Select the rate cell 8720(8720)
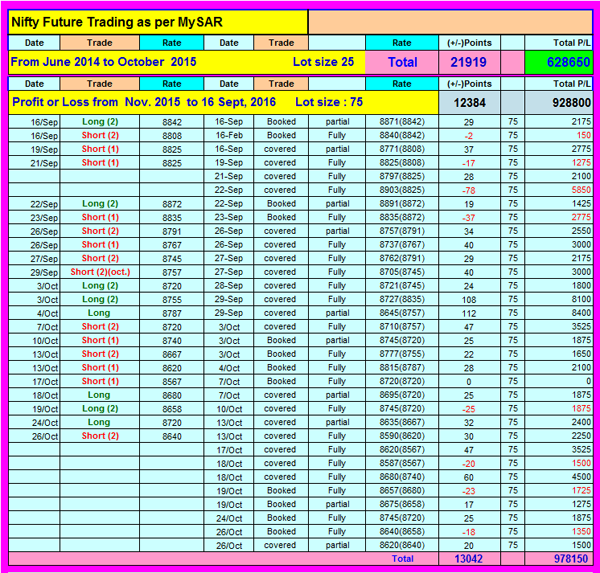 coord(402,381)
